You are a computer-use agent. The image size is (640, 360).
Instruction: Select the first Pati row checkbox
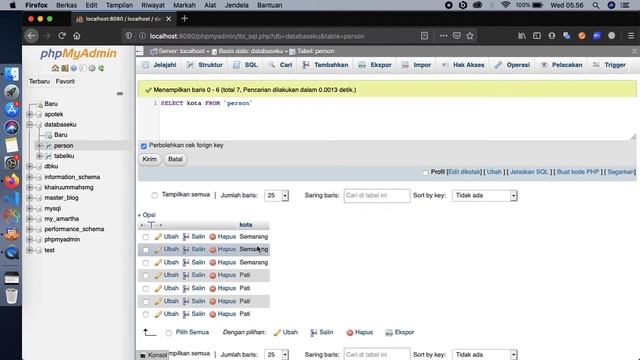click(x=146, y=276)
